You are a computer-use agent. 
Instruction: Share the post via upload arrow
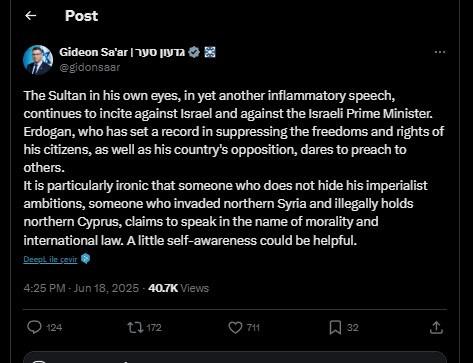(x=436, y=327)
